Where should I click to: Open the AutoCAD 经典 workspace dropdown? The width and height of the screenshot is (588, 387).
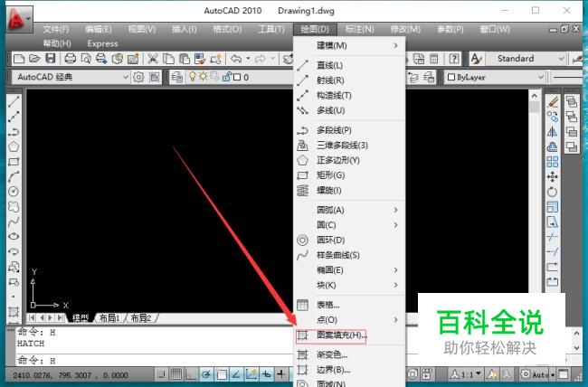click(x=126, y=77)
